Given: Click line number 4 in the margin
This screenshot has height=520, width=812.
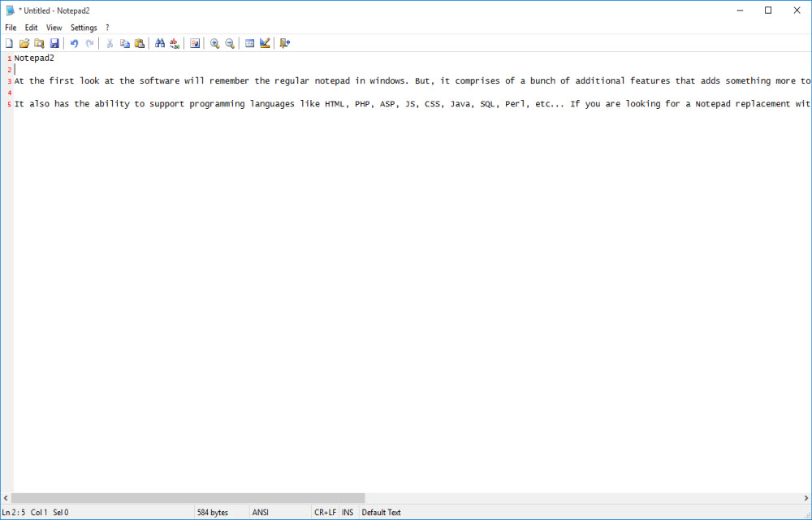Looking at the screenshot, I should coord(9,93).
